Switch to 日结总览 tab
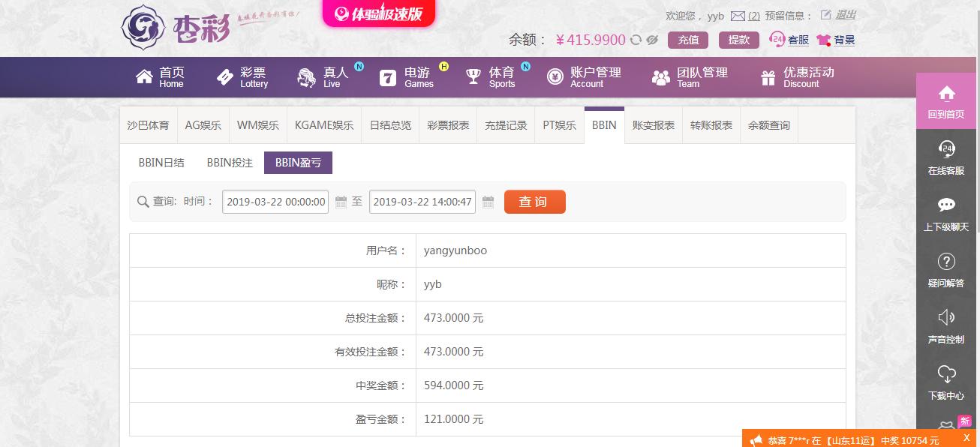This screenshot has width=980, height=447. coord(390,125)
